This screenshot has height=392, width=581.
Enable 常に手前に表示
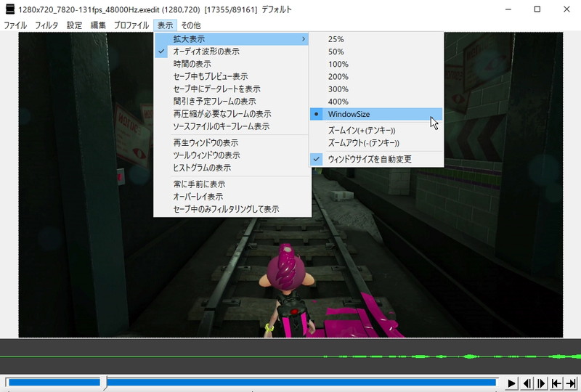point(232,184)
